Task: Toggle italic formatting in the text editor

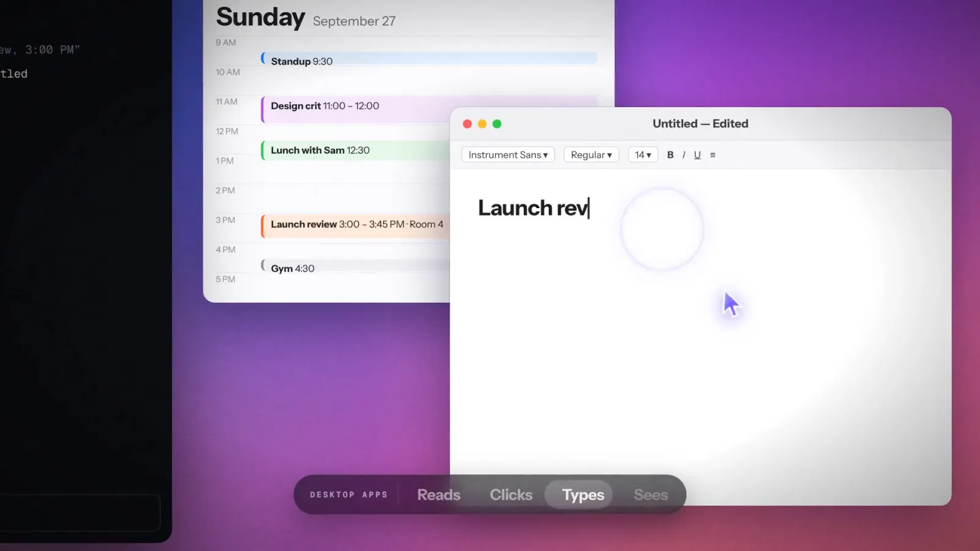Action: click(684, 155)
